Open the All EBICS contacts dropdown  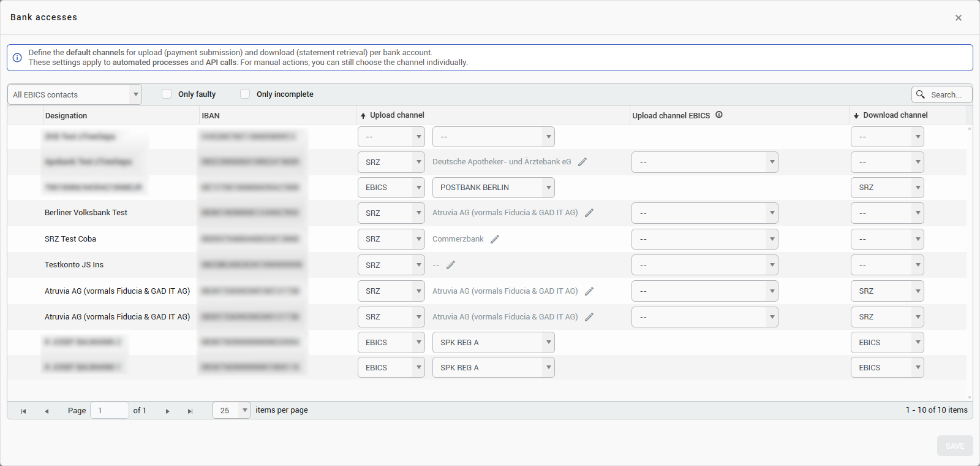(x=75, y=94)
